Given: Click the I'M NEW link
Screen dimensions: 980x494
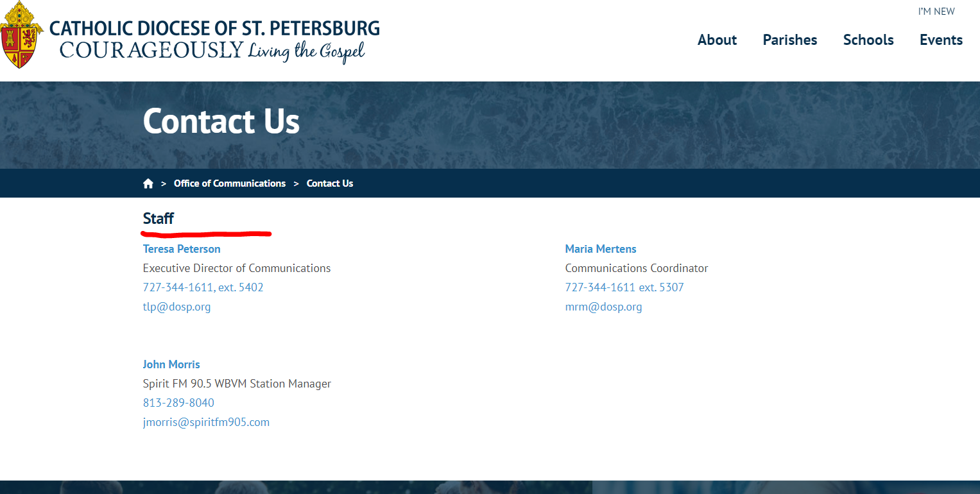Looking at the screenshot, I should coord(936,12).
